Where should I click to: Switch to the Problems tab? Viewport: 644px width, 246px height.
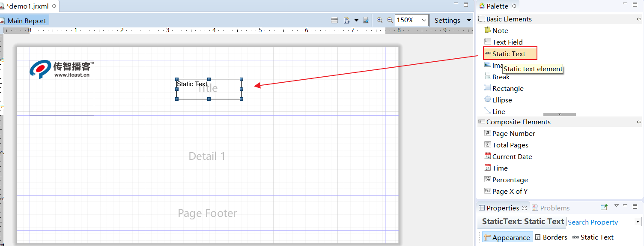point(551,208)
